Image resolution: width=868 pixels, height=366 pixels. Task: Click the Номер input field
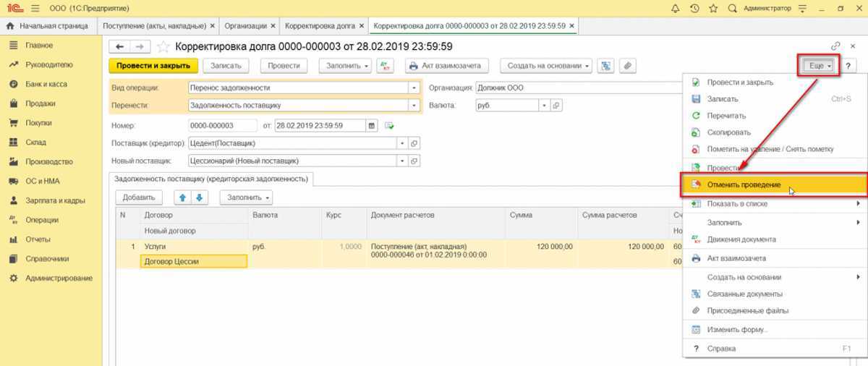(x=222, y=125)
